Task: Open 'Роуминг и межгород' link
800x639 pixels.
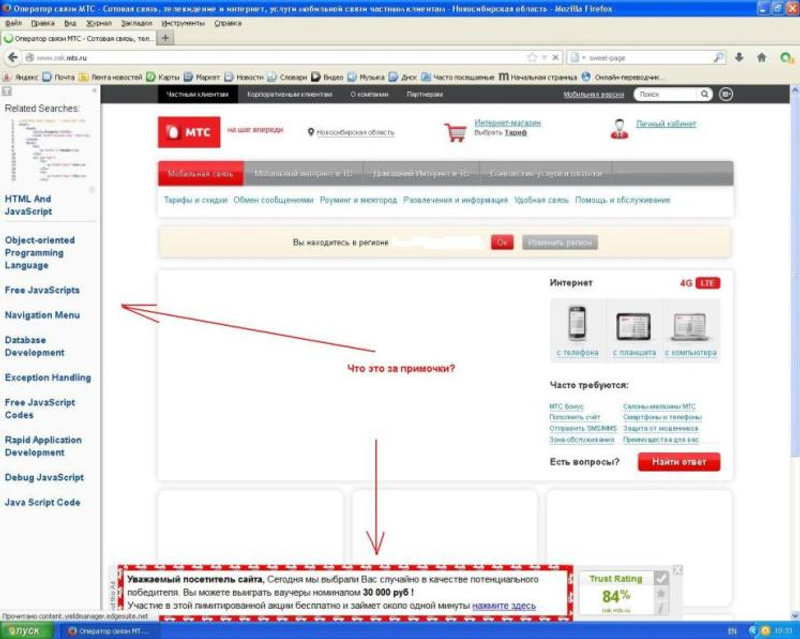Action: click(x=358, y=200)
